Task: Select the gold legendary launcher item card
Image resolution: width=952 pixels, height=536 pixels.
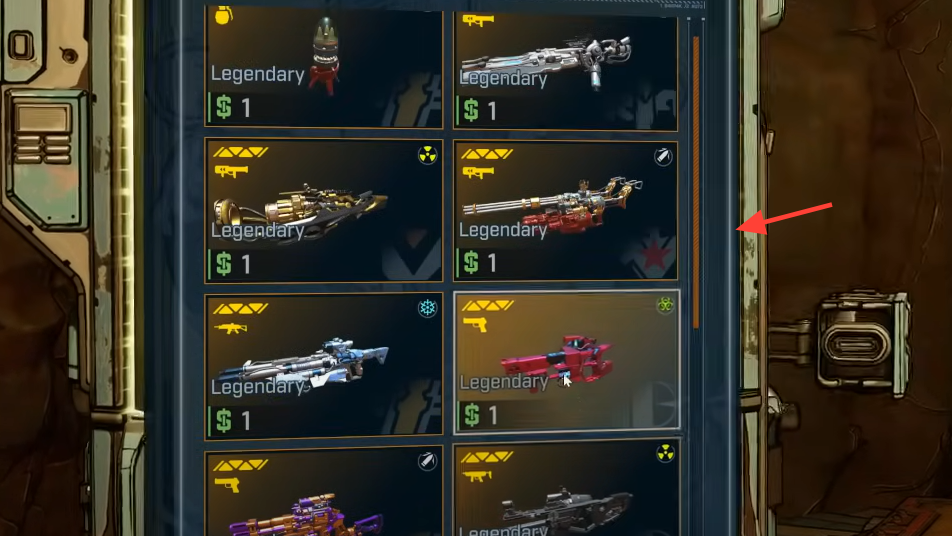Action: 324,210
